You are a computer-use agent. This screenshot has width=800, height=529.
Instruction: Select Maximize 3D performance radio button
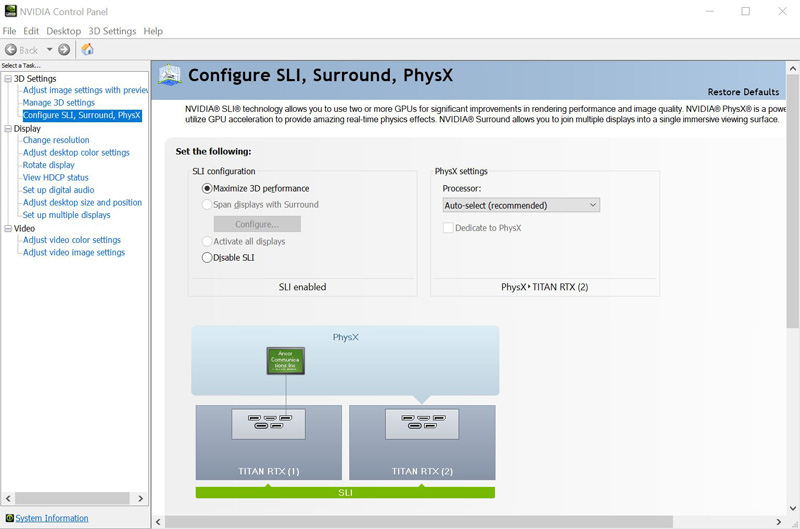click(x=207, y=188)
